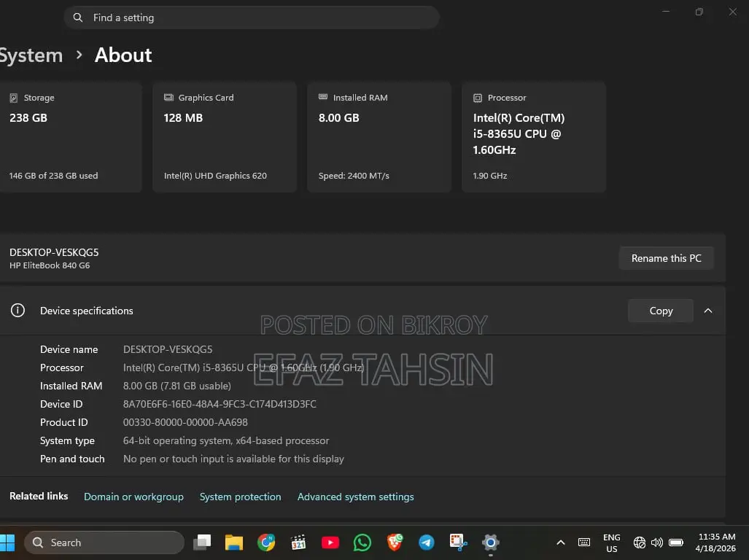This screenshot has height=560, width=749.
Task: Select "8.00 GB (7.81 GB usable)" RAM value
Action: point(177,386)
